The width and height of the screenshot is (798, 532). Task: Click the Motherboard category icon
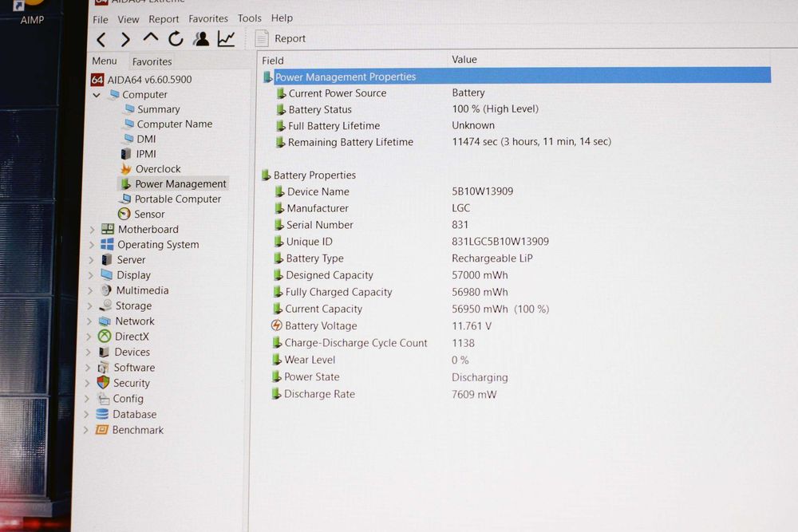pyautogui.click(x=108, y=230)
